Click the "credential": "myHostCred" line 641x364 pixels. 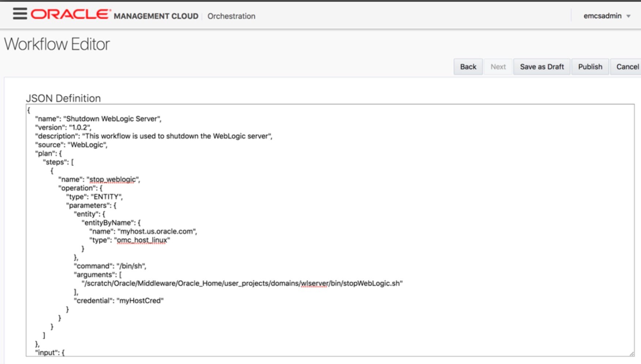(119, 301)
